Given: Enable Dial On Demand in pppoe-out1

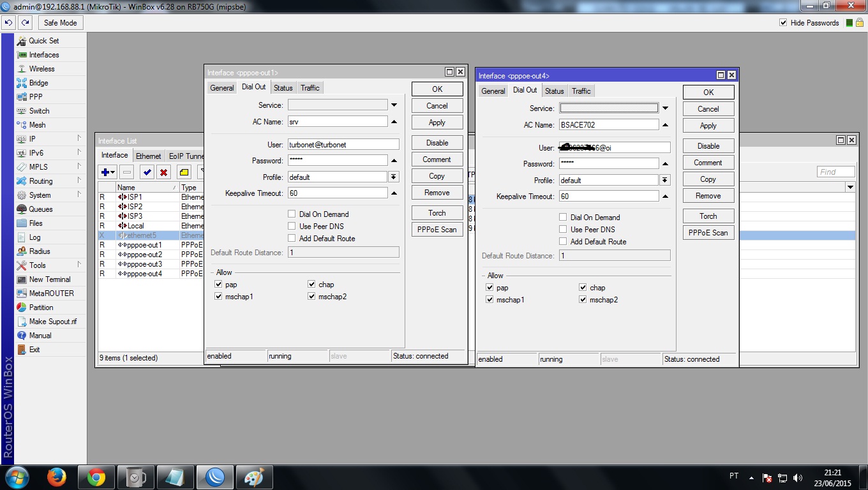Looking at the screenshot, I should click(292, 214).
